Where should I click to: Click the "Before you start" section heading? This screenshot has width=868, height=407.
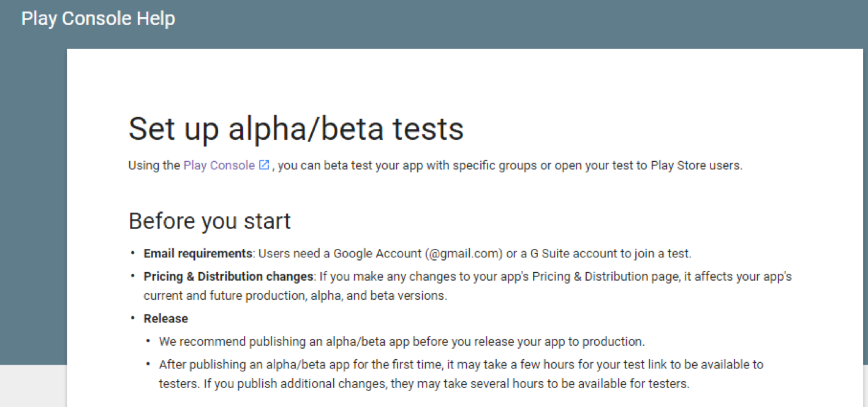pos(209,221)
